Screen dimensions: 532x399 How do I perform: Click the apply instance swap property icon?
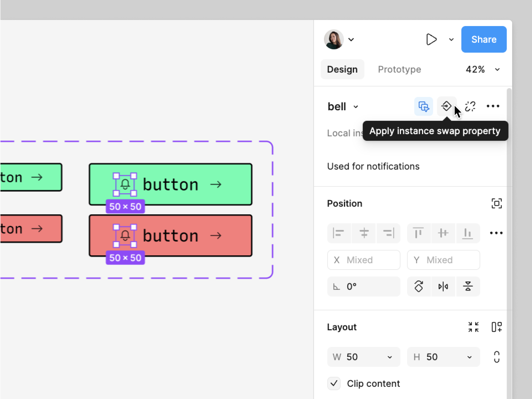point(447,106)
